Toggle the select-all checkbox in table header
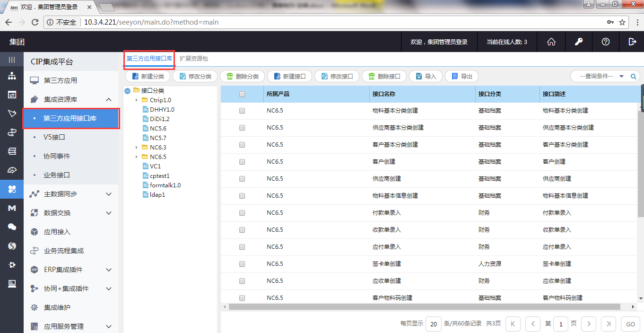The image size is (644, 333). [x=242, y=94]
